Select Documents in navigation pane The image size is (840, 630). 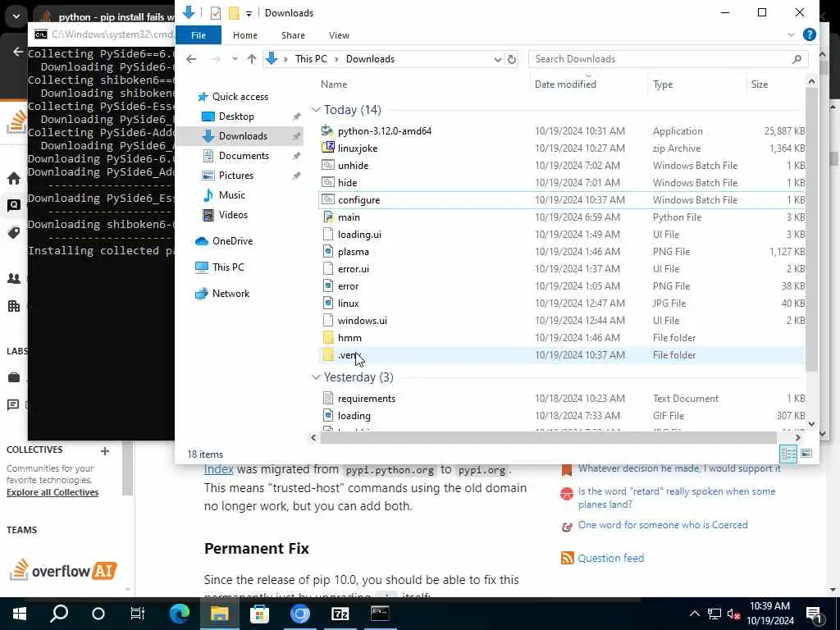[244, 155]
